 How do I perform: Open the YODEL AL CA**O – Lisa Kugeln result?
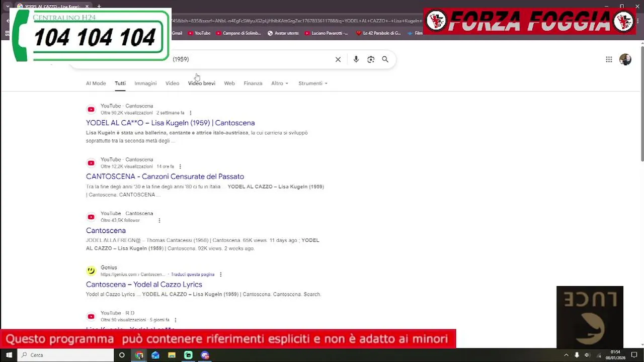pyautogui.click(x=170, y=123)
